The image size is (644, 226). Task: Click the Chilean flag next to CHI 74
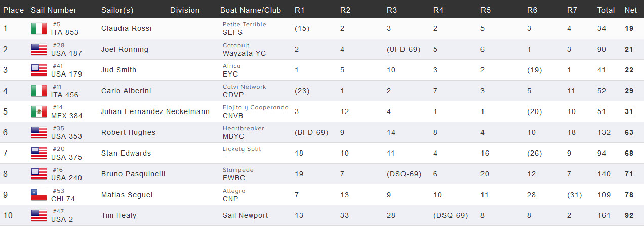click(x=39, y=195)
